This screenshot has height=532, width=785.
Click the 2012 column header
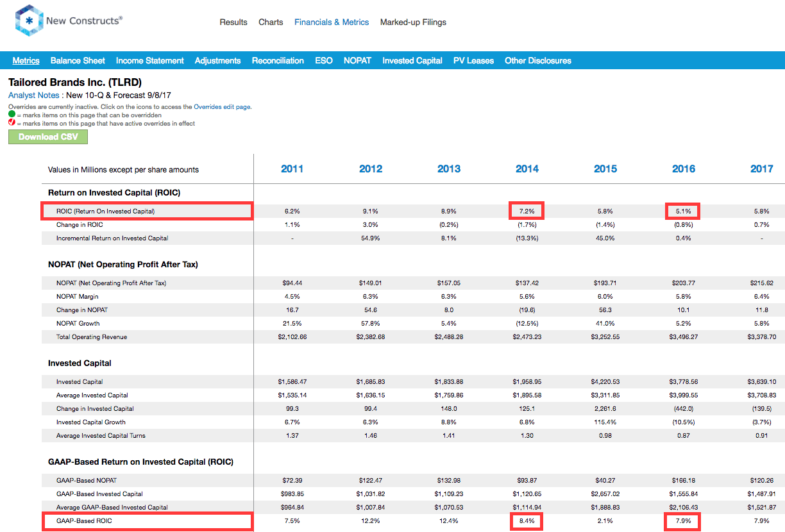pyautogui.click(x=371, y=169)
